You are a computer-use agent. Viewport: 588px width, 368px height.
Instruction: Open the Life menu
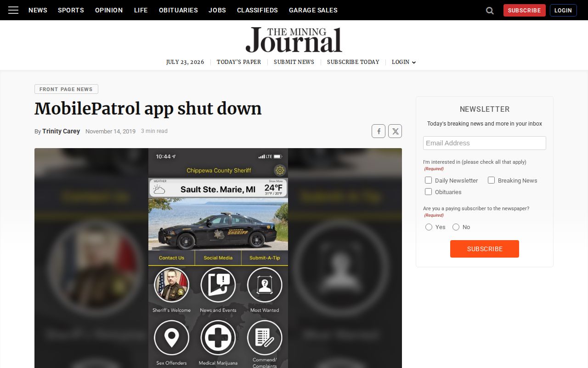[141, 10]
